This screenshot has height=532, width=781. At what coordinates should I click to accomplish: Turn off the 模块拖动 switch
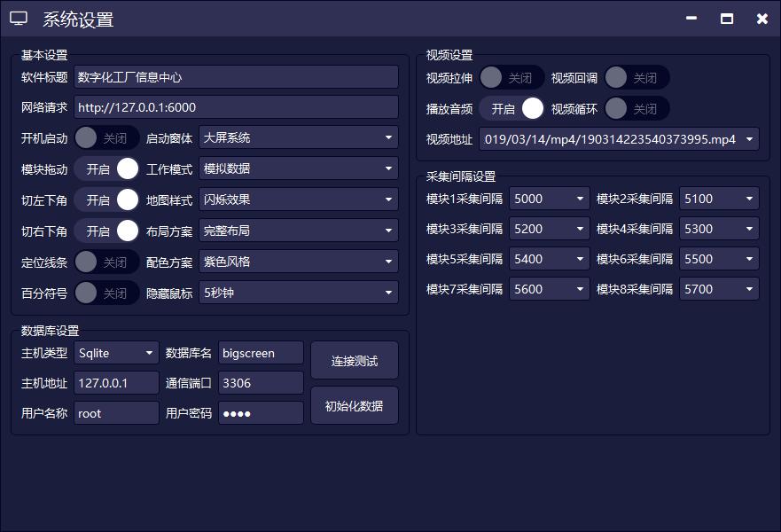click(x=106, y=169)
